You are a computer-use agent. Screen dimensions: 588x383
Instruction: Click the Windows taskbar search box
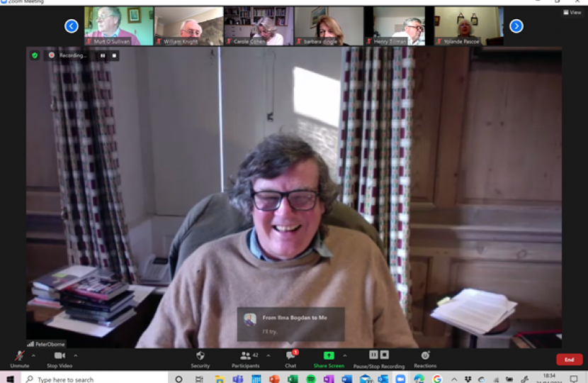coord(92,379)
